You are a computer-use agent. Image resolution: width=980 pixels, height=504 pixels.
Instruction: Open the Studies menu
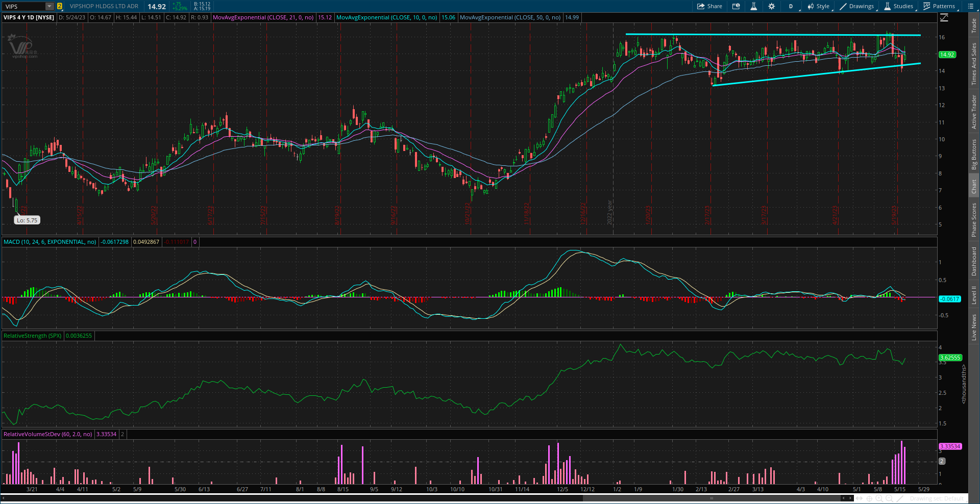click(x=899, y=6)
